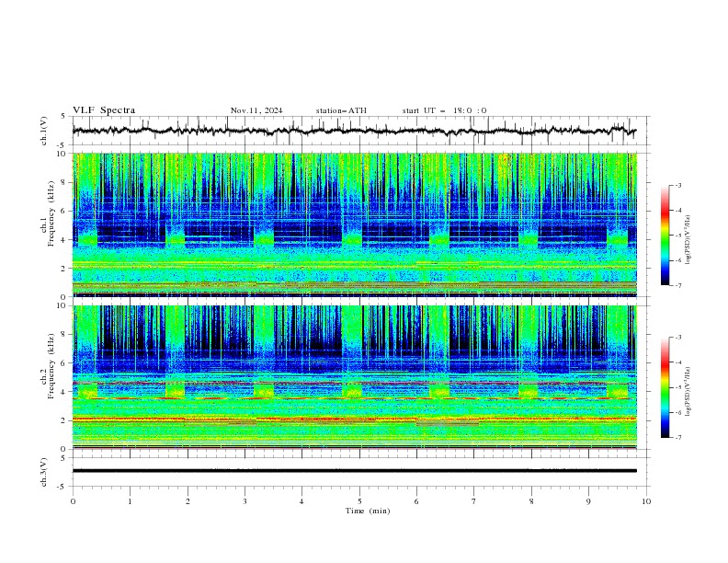The width and height of the screenshot is (728, 563).
Task: Click time axis tick label "2"
Action: pyautogui.click(x=188, y=501)
